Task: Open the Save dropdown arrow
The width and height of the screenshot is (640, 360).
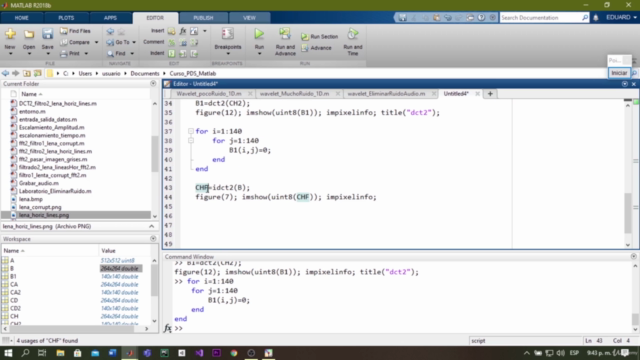Action: click(47, 54)
